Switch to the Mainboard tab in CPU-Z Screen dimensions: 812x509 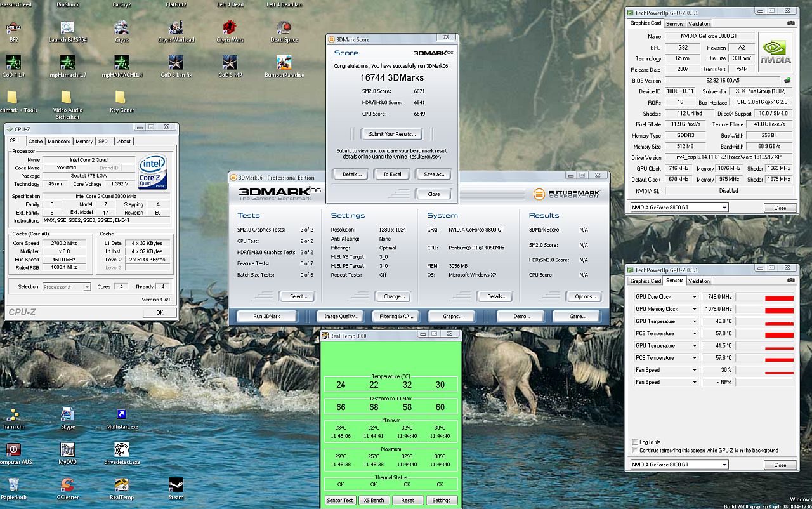pos(59,142)
